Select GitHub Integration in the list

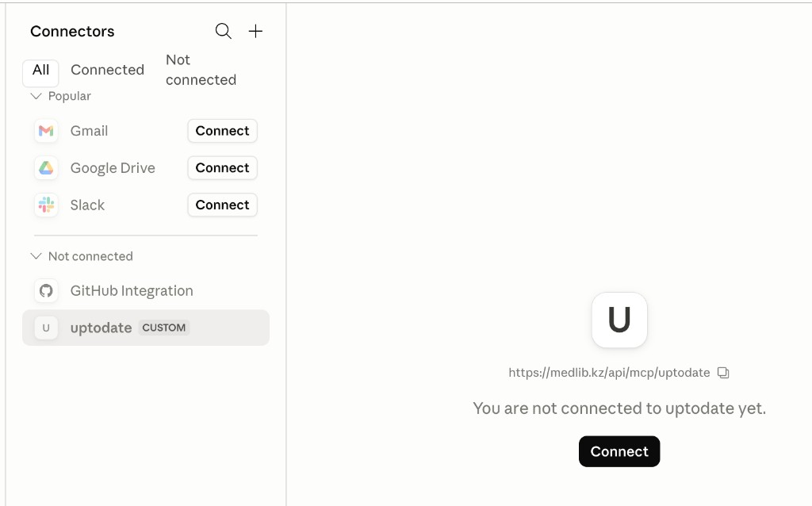pyautogui.click(x=146, y=290)
